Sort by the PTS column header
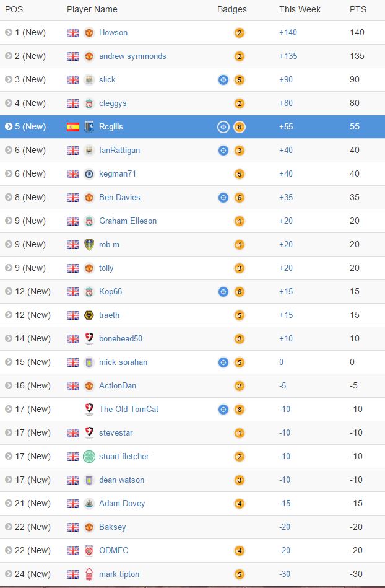 point(358,9)
